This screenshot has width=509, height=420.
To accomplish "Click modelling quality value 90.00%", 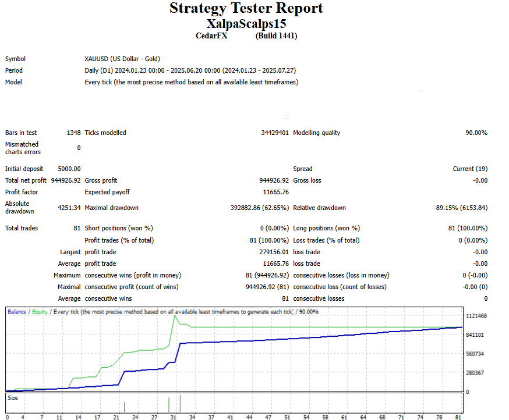I will coord(476,133).
